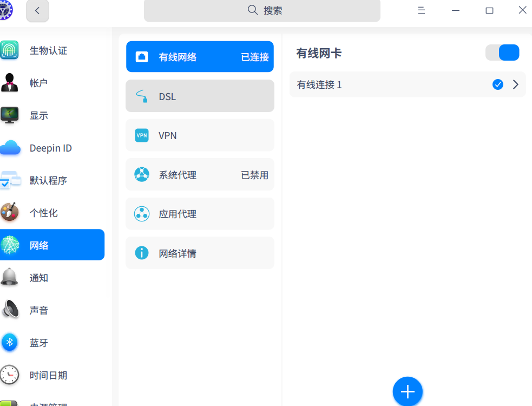Click the 帐户 user avatar icon

[x=9, y=82]
